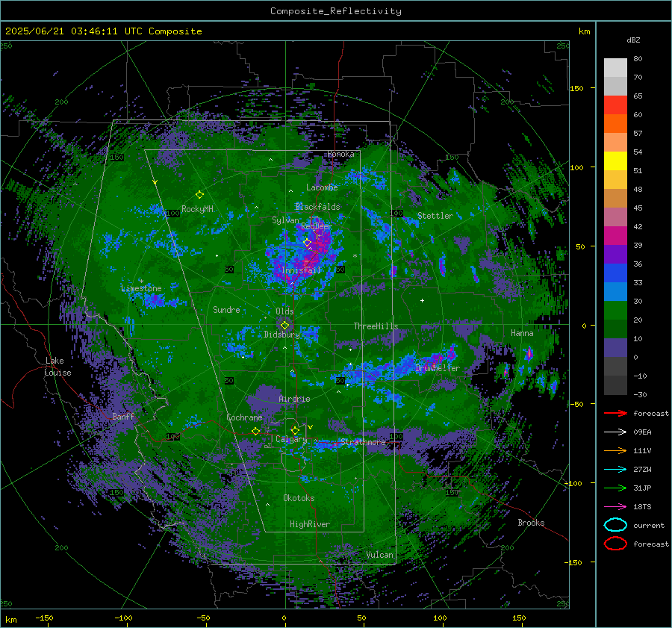The width and height of the screenshot is (672, 628).
Task: Click the Limestone label
Action: 141,288
